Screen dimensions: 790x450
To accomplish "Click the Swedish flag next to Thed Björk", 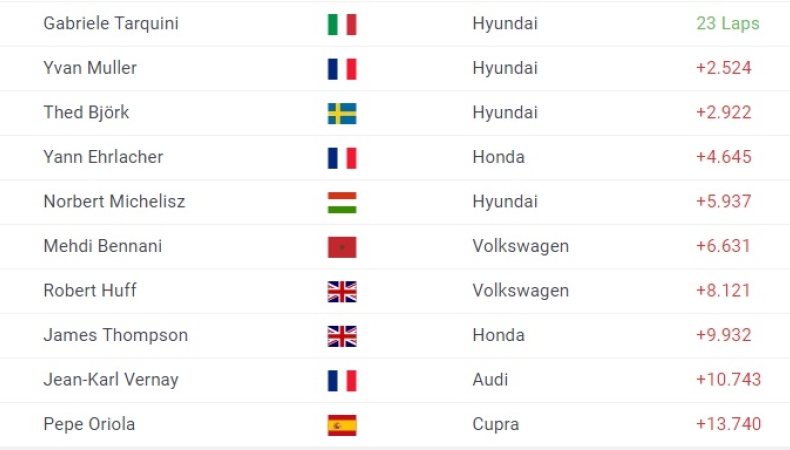I will click(342, 113).
